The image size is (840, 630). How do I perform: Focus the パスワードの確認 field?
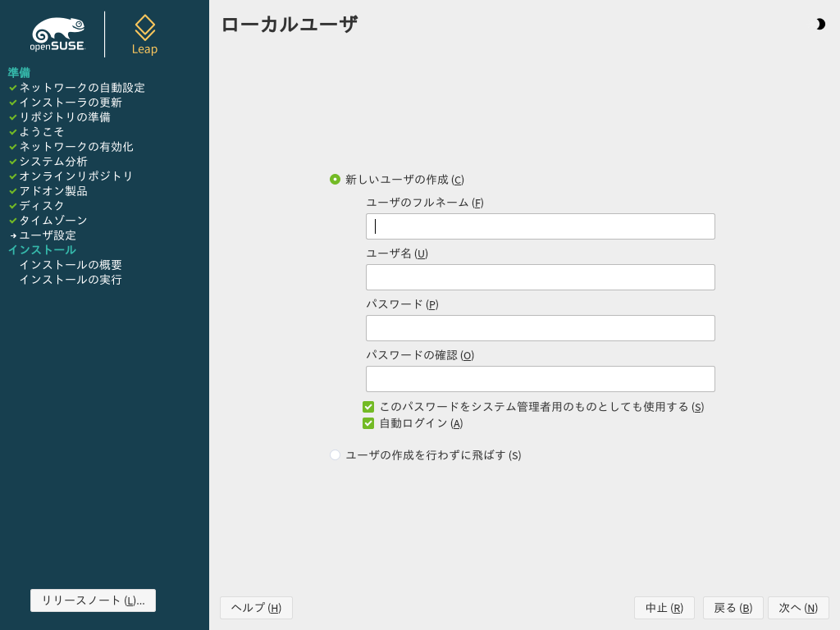click(540, 379)
